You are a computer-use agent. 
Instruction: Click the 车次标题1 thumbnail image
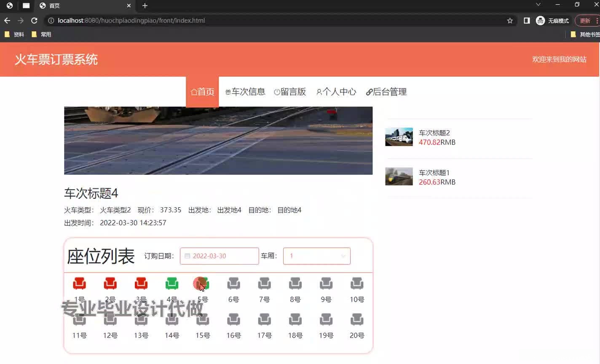coord(399,177)
